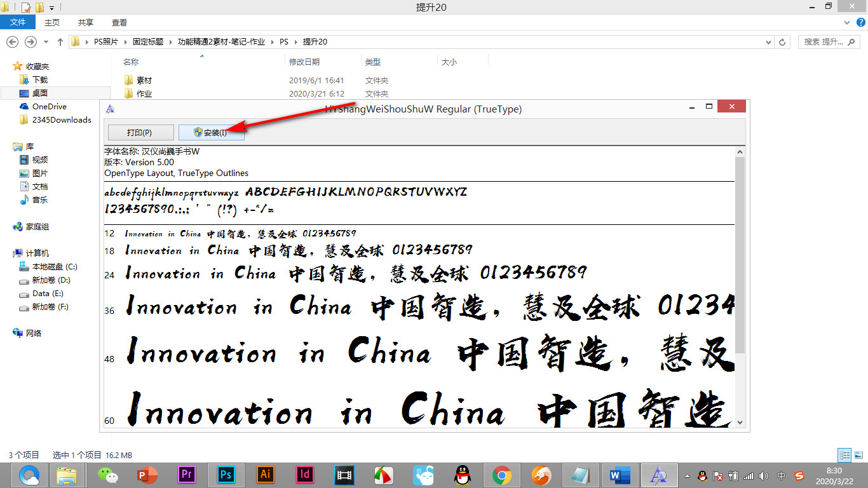Open QQ penguin from the taskbar

[x=463, y=475]
